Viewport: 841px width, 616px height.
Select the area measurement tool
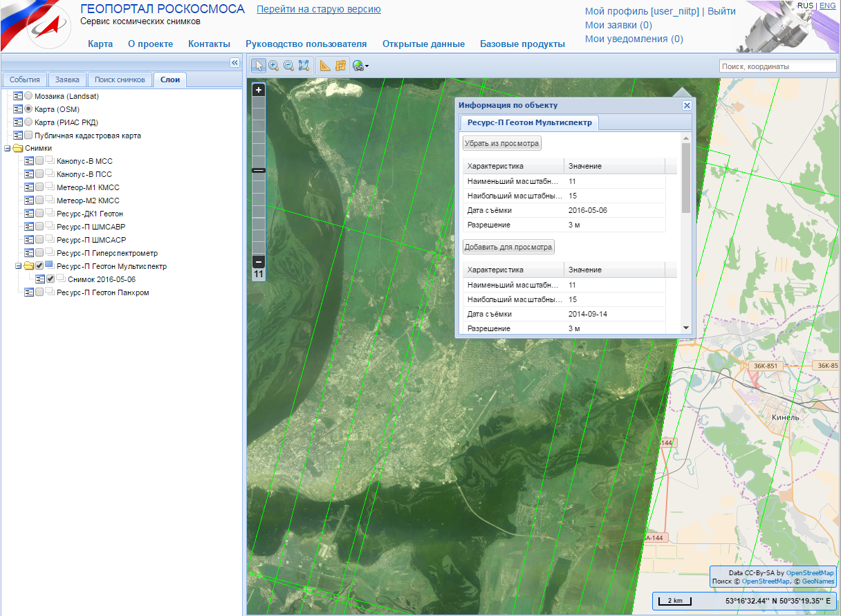340,66
